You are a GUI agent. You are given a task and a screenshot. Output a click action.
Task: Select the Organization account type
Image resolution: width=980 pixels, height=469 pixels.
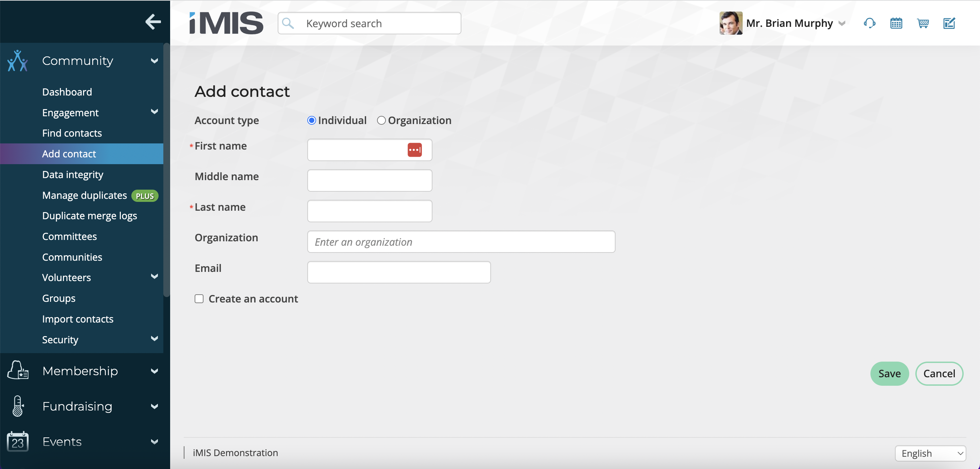pyautogui.click(x=381, y=121)
